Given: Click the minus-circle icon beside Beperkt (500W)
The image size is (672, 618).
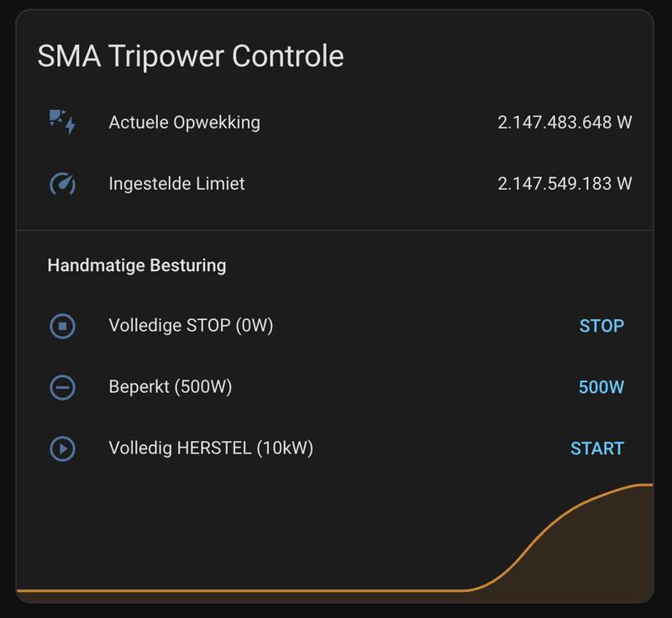Looking at the screenshot, I should [62, 387].
